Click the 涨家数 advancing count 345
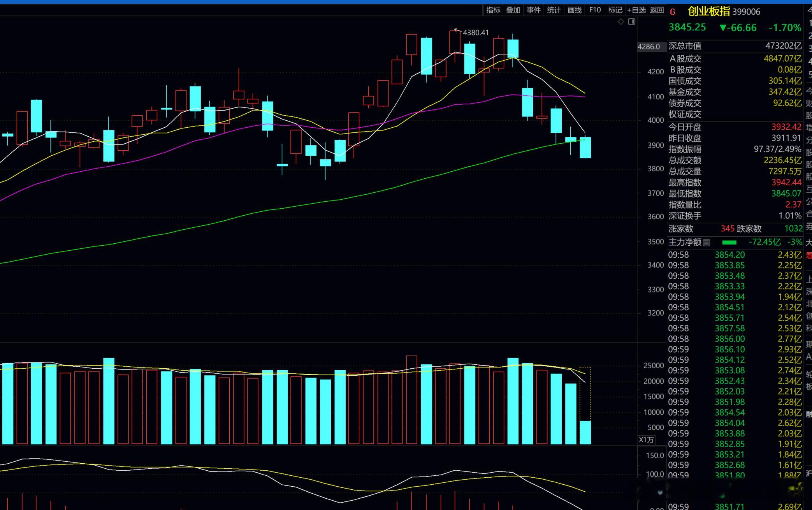This screenshot has width=812, height=510. point(727,229)
